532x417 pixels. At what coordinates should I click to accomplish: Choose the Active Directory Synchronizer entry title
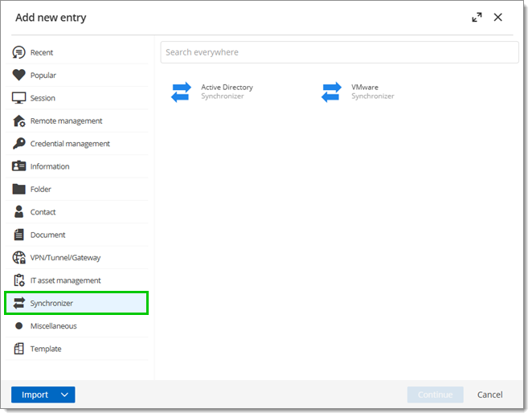pyautogui.click(x=227, y=88)
